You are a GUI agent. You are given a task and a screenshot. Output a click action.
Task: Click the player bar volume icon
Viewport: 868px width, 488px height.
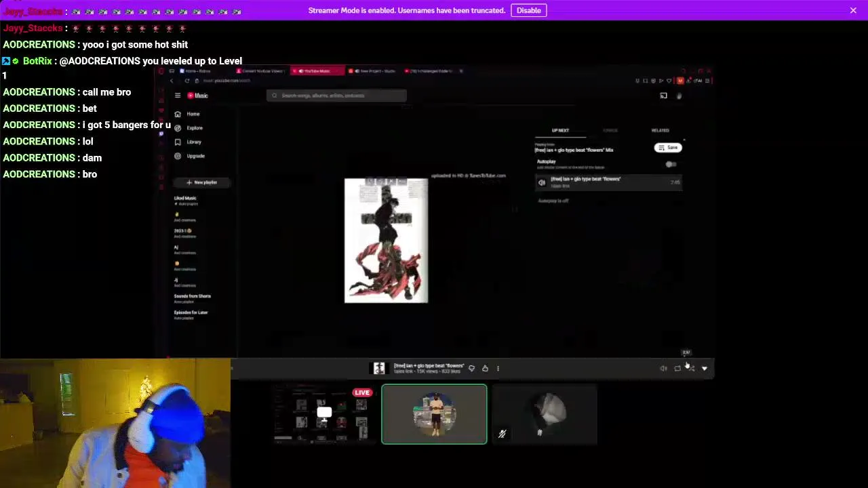pos(663,368)
